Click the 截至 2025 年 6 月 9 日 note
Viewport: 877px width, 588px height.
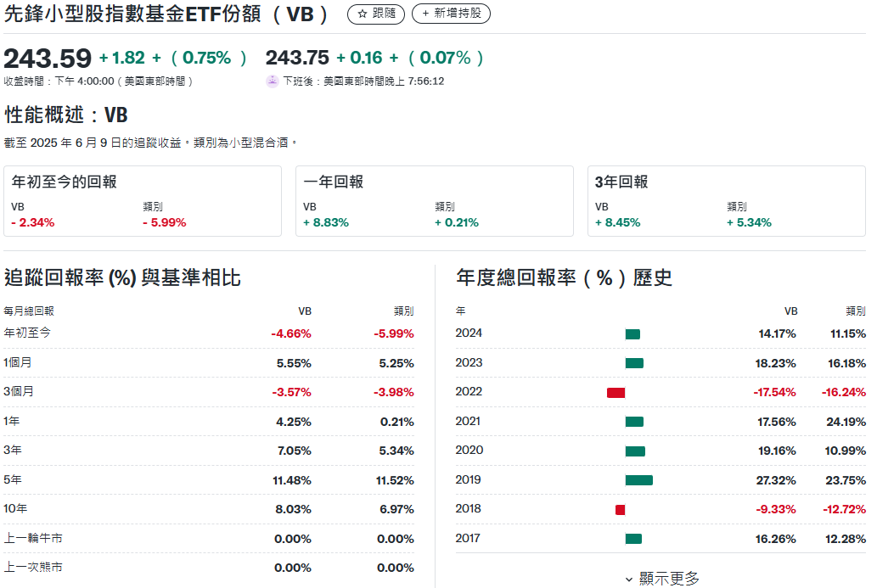151,143
